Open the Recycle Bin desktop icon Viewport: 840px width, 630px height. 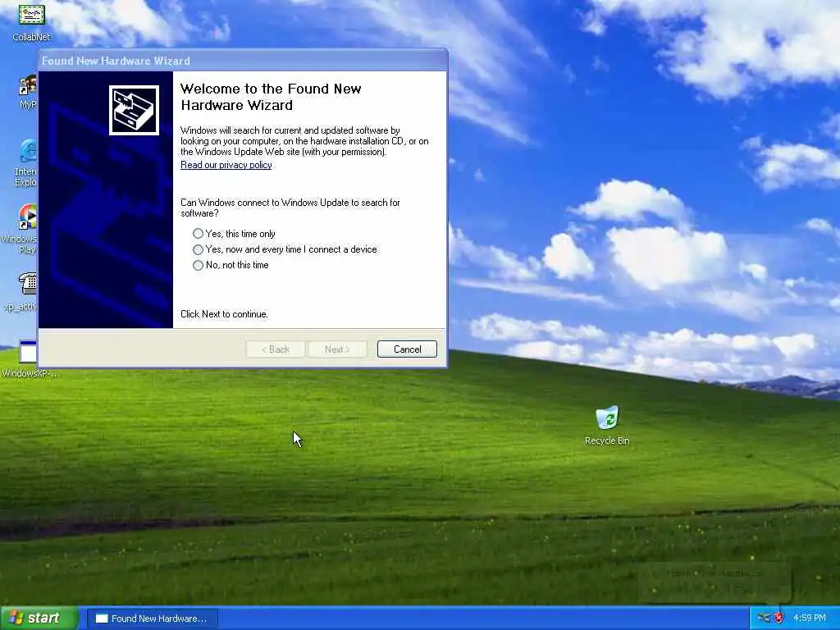(x=607, y=426)
